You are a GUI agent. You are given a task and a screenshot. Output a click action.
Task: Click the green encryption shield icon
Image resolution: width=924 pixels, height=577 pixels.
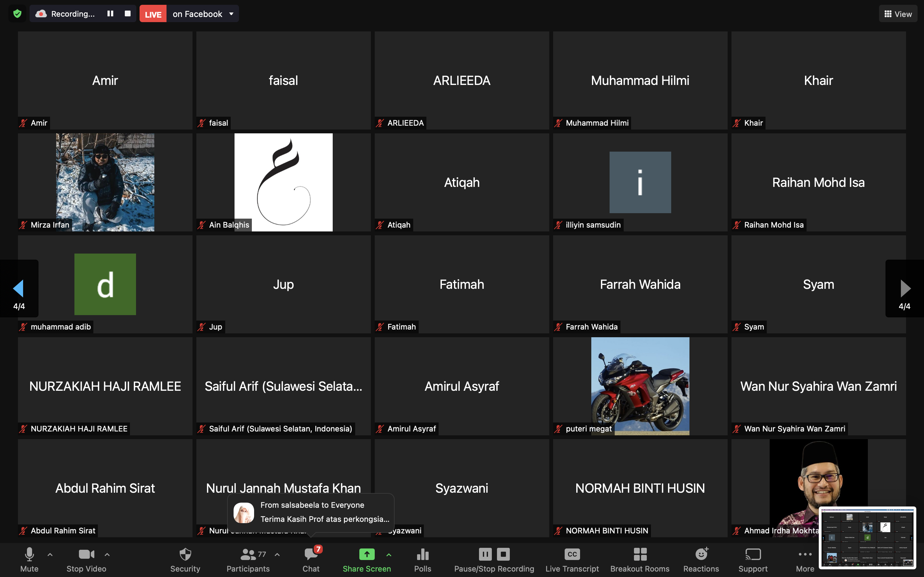click(x=17, y=14)
